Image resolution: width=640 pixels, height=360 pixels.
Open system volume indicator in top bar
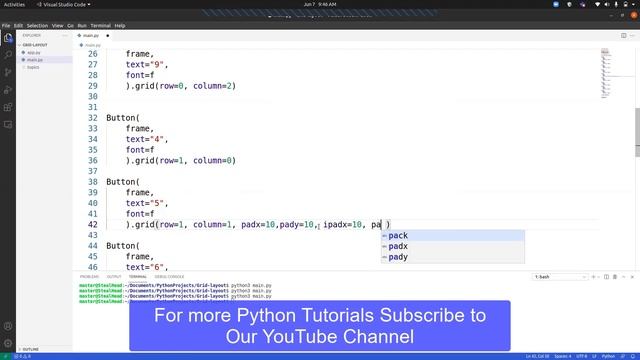point(607,4)
